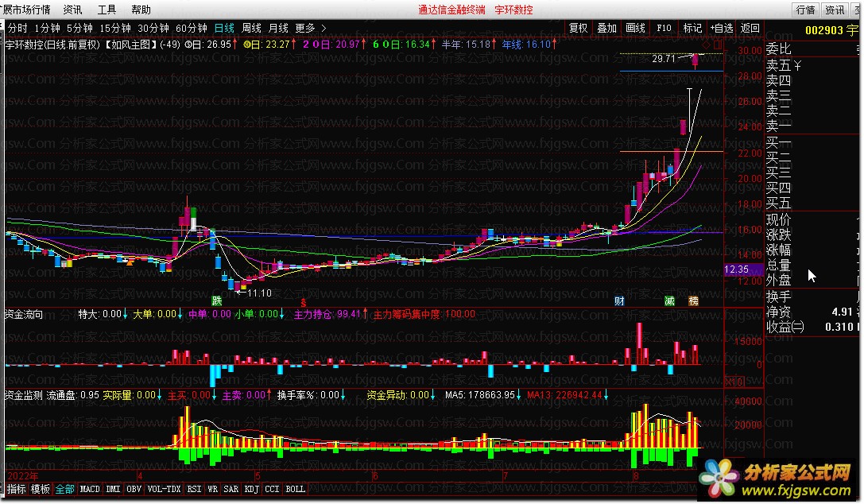Image resolution: width=864 pixels, height=504 pixels.
Task: Click the red S marker on chart
Action: pos(303,303)
